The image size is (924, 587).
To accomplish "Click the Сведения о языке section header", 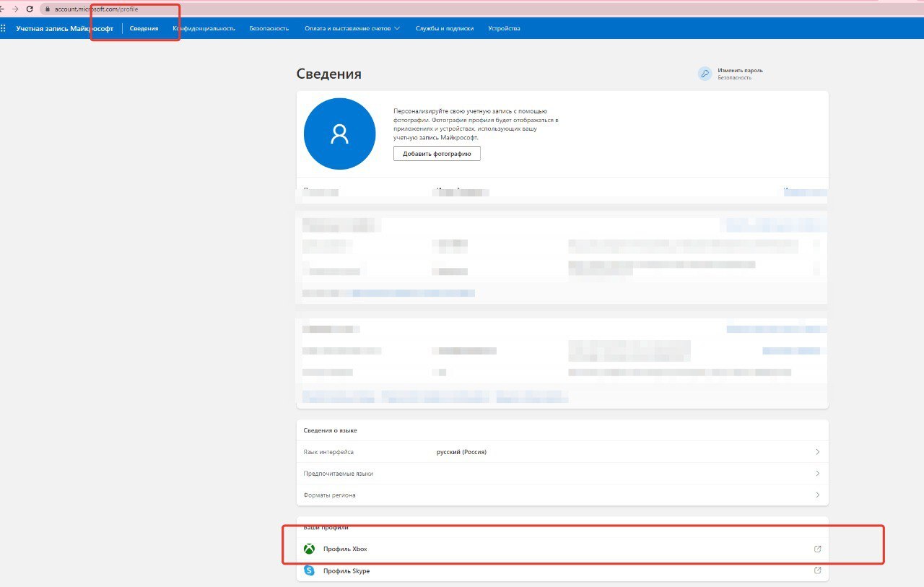I will click(330, 430).
